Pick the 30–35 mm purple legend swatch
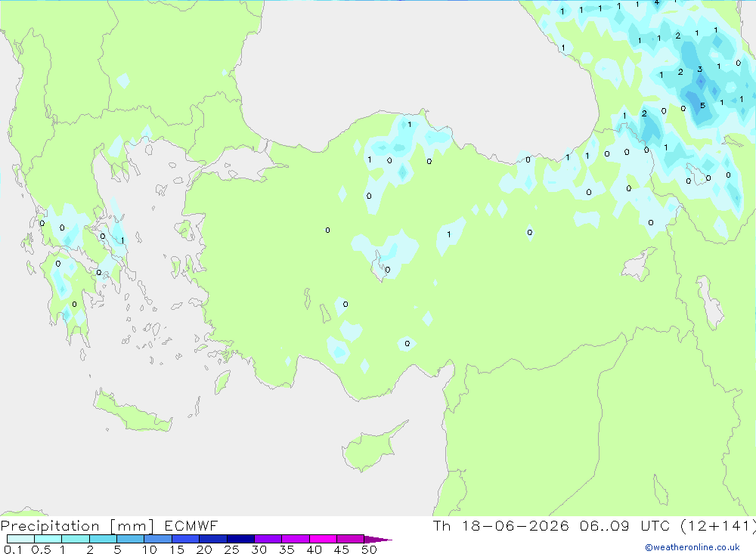Viewport: 756px width, 554px height. (268, 539)
